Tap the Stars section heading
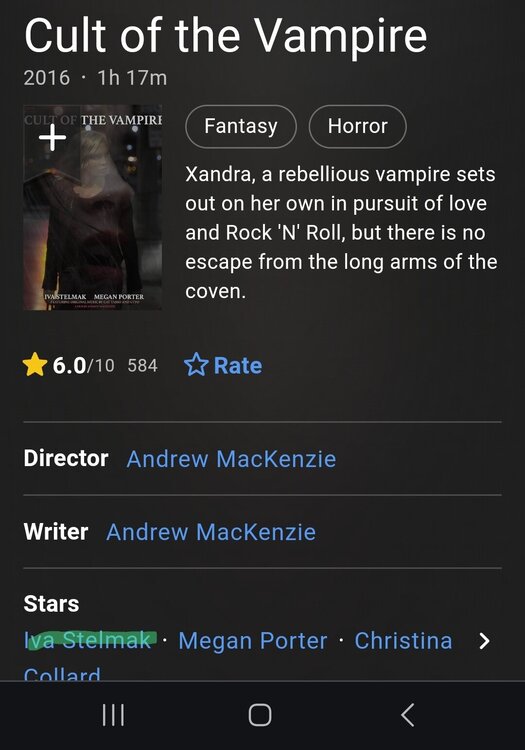The image size is (525, 750). 51,604
